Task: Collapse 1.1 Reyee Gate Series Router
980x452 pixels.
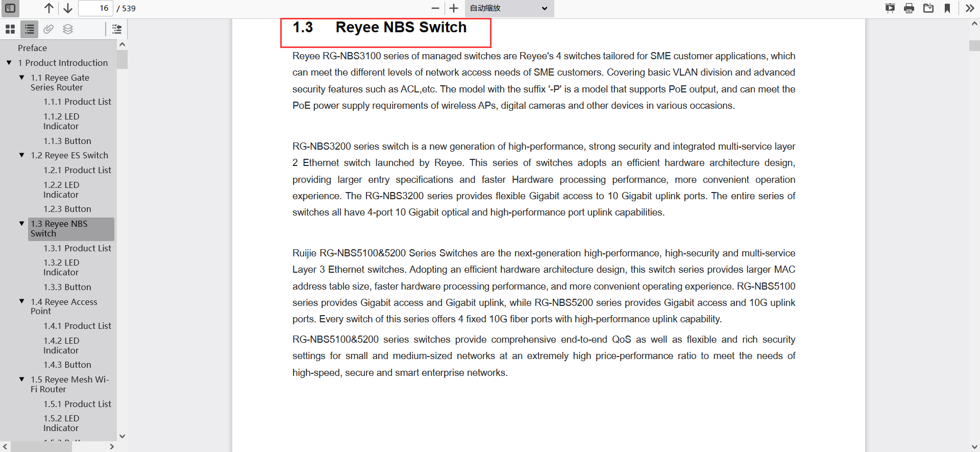Action: pos(22,78)
